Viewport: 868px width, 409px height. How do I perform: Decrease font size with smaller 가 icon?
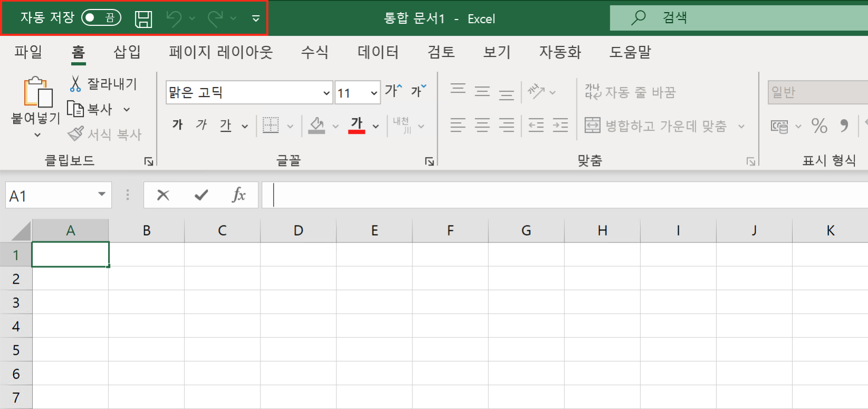click(x=418, y=91)
